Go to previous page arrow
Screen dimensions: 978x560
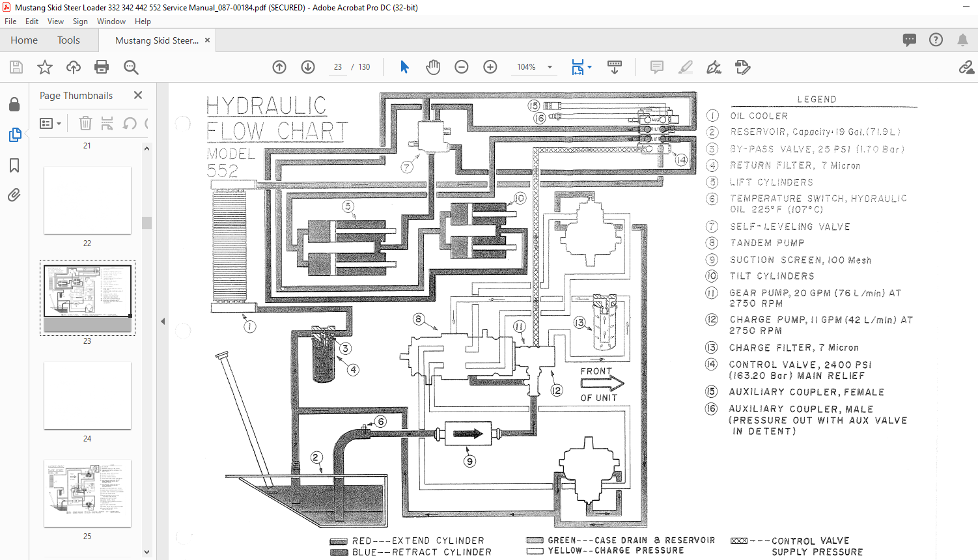point(279,67)
